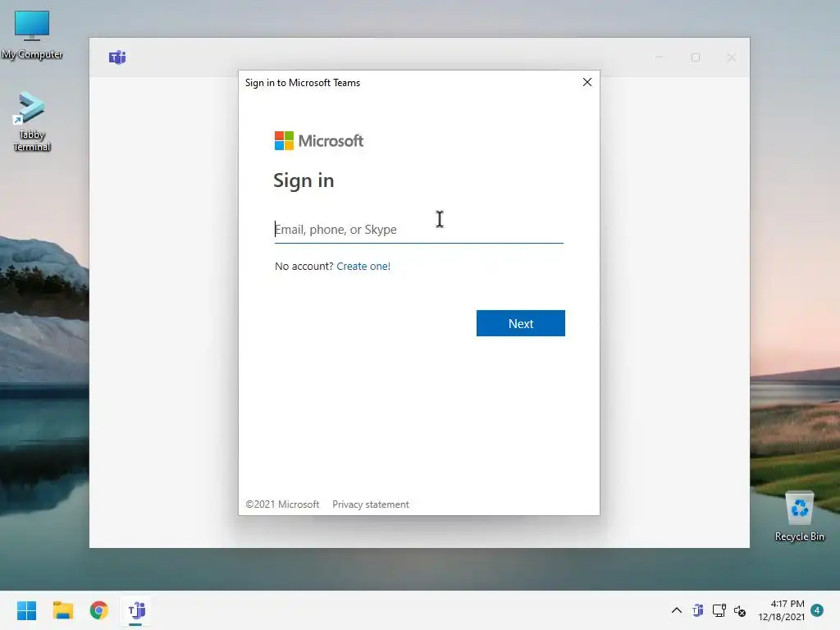
Task: Show hidden icons in system tray
Action: (x=677, y=610)
